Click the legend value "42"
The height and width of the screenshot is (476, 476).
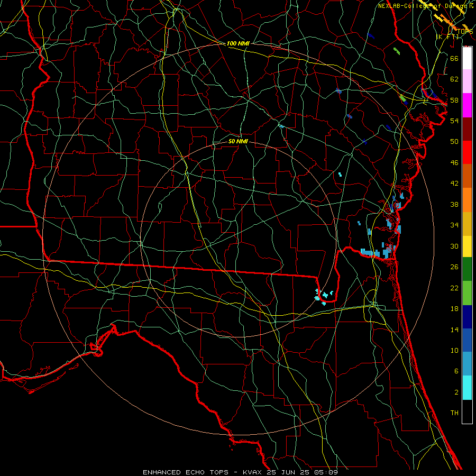point(454,184)
